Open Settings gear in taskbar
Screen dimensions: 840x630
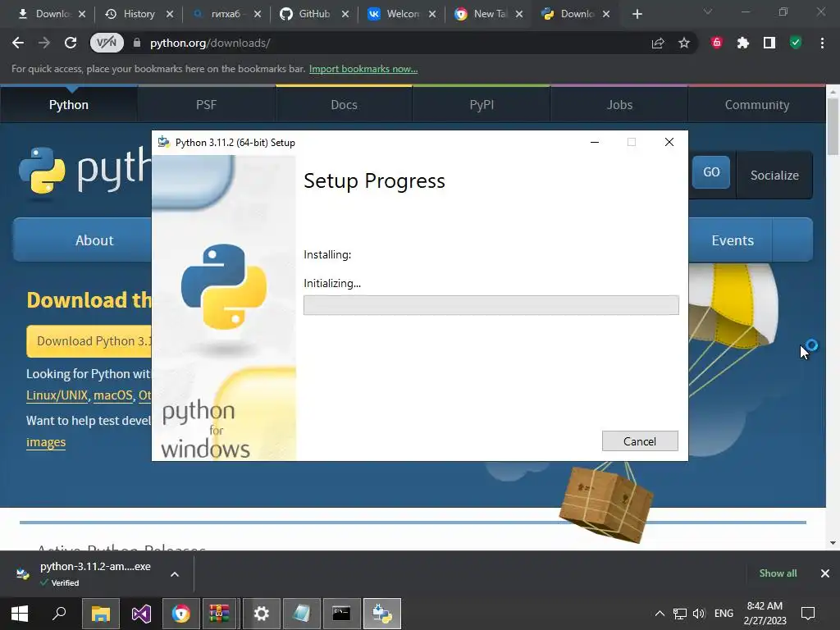[262, 614]
